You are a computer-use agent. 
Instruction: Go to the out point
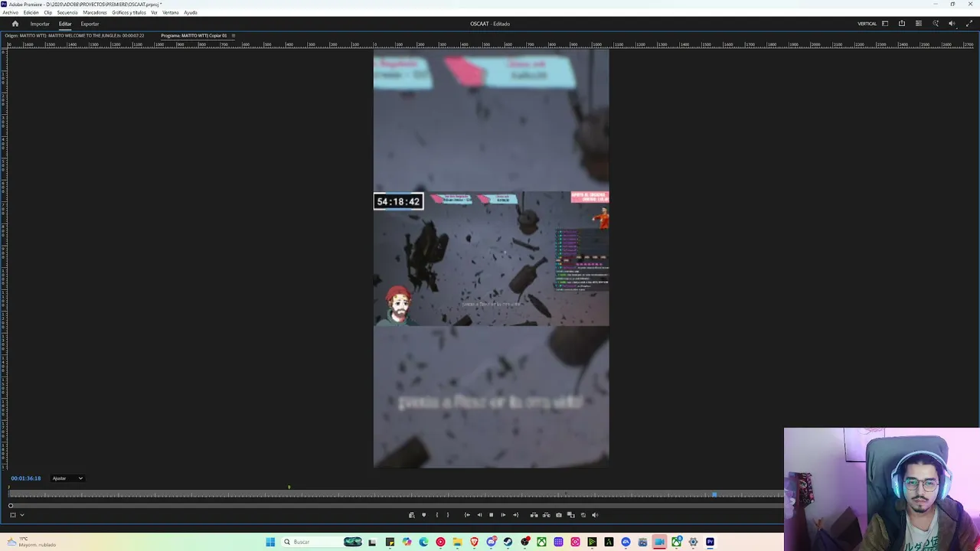515,515
